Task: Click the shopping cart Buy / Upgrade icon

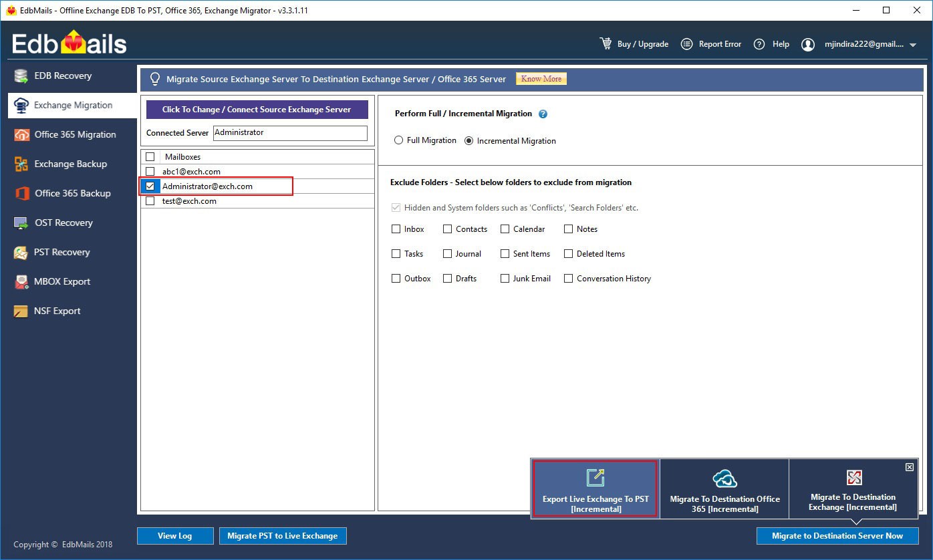Action: point(606,43)
